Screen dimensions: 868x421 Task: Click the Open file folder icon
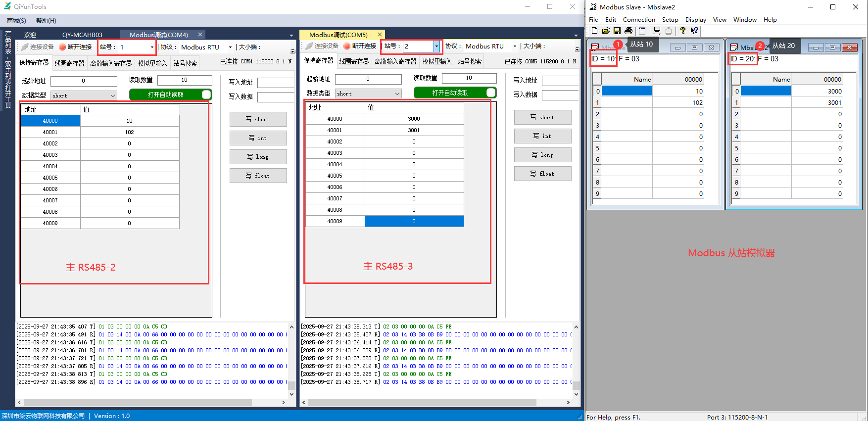(606, 31)
